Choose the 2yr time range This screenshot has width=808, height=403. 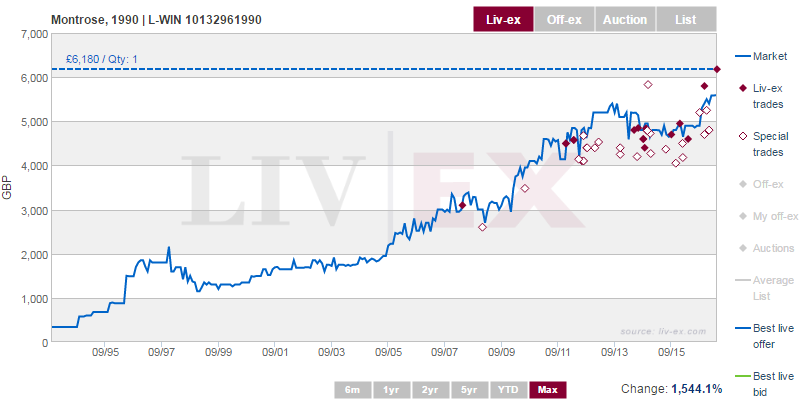[430, 390]
